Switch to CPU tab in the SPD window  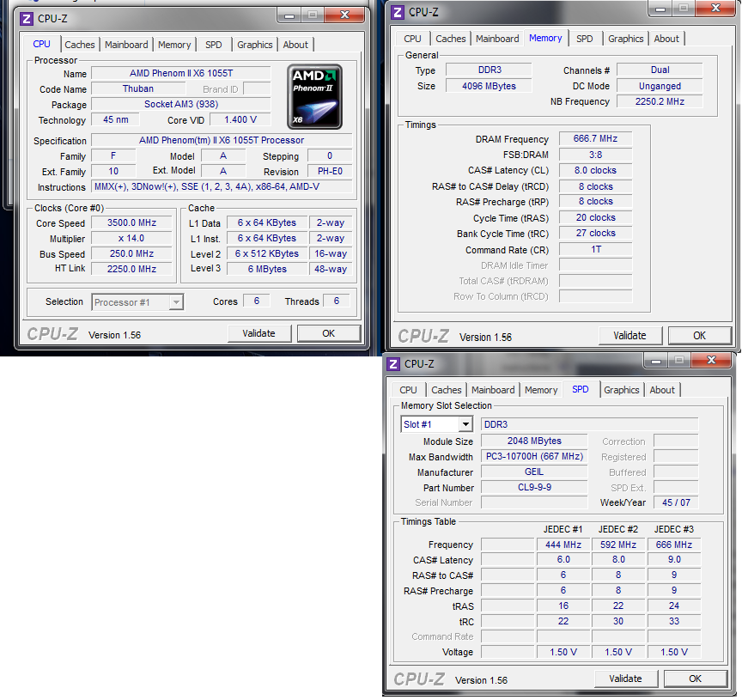click(408, 390)
